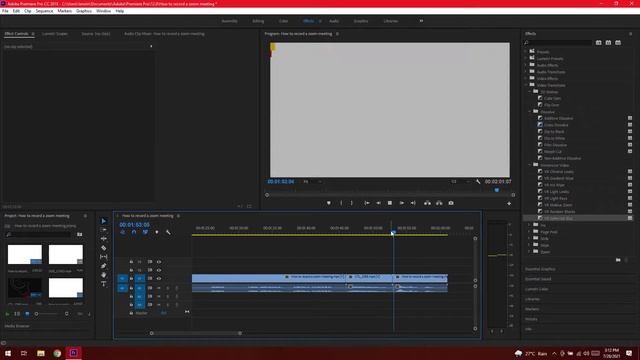Open the Essential Graphics panel
640x360 pixels.
click(x=540, y=269)
